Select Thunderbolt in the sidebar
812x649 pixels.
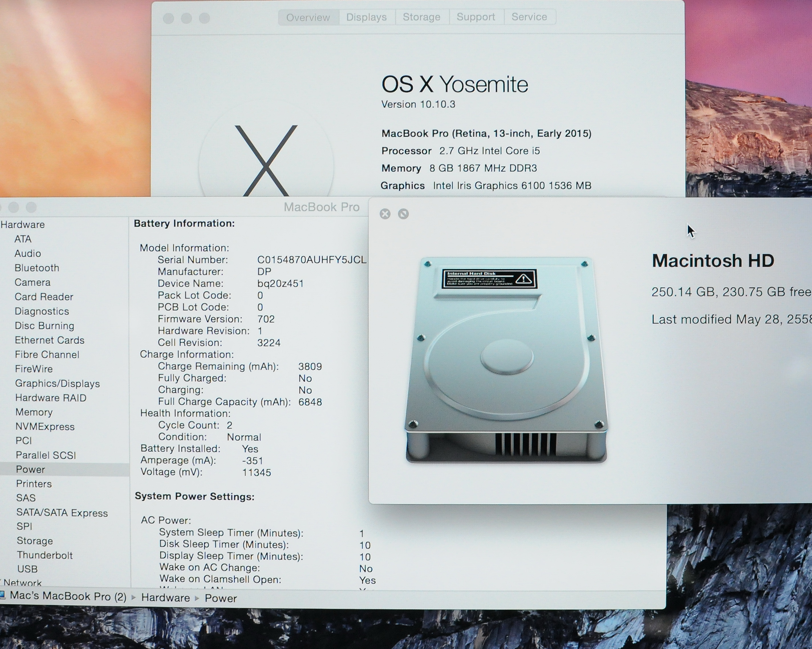point(45,555)
